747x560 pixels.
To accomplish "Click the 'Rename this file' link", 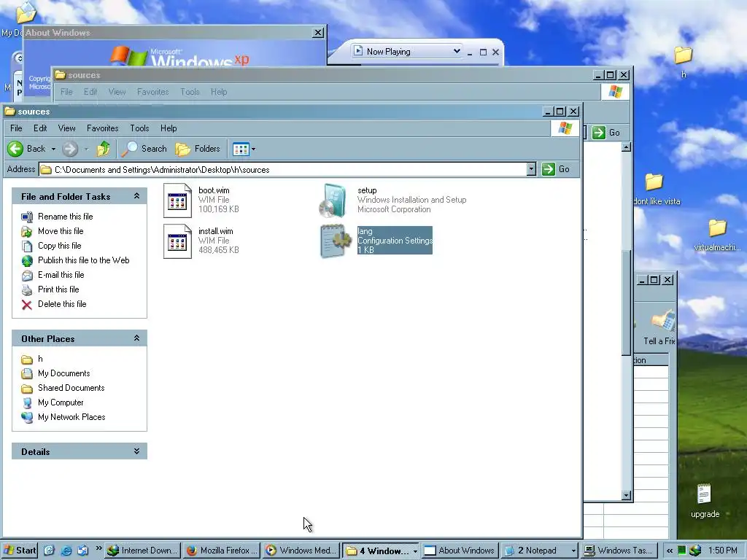I will tap(65, 217).
